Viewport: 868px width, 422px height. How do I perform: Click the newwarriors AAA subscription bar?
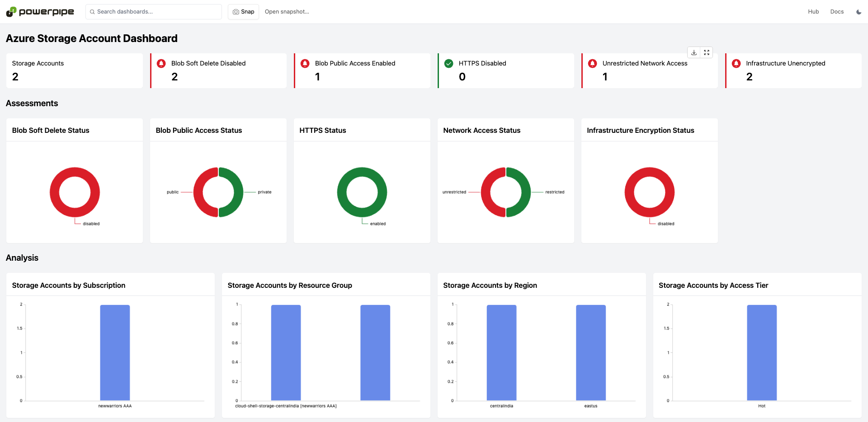(x=115, y=352)
